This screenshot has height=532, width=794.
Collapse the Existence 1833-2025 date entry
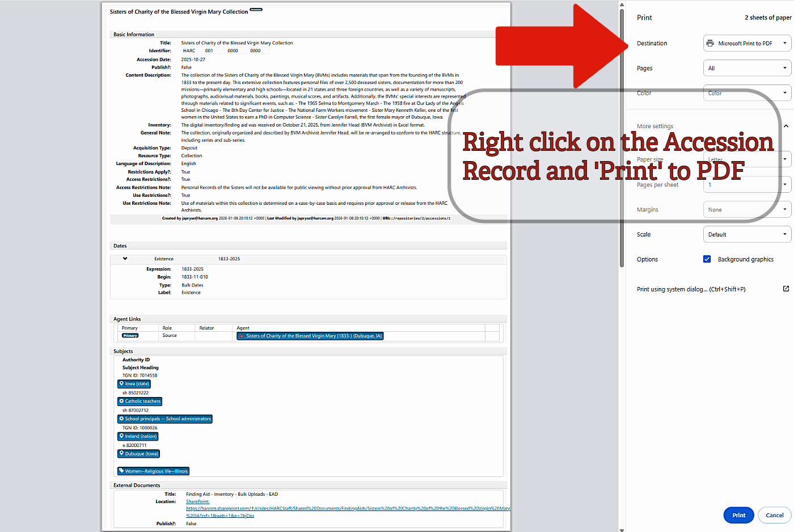tap(125, 258)
